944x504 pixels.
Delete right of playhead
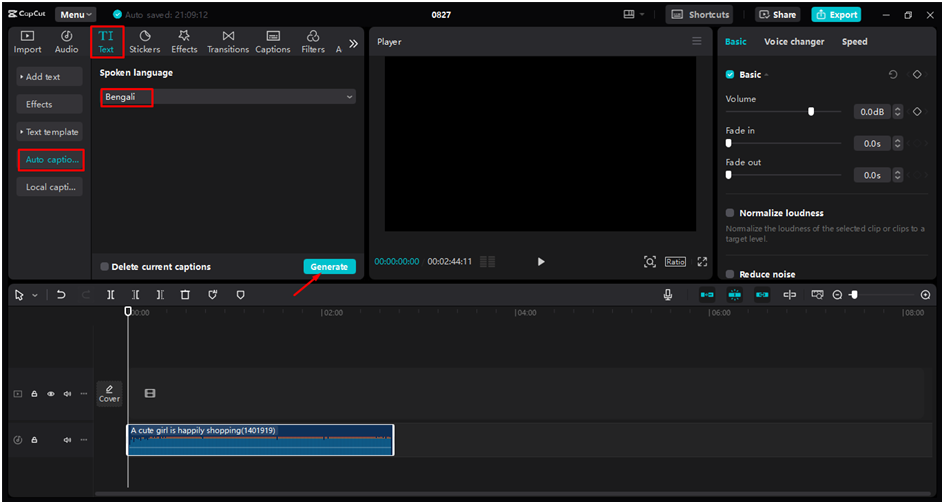pos(160,294)
